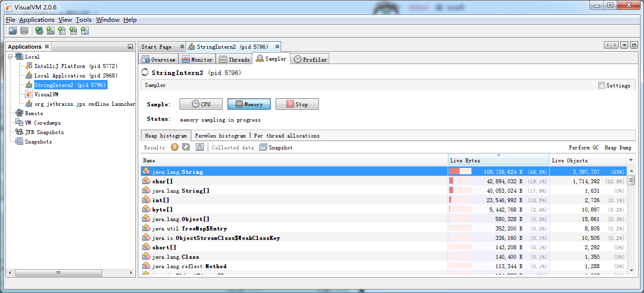Open the Help menu
644x293 pixels.
pos(130,20)
